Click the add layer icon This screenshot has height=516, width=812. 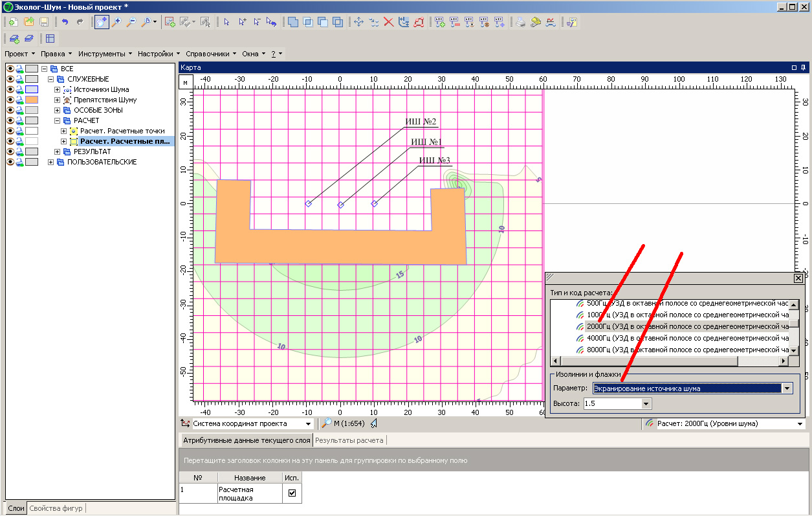pos(14,38)
